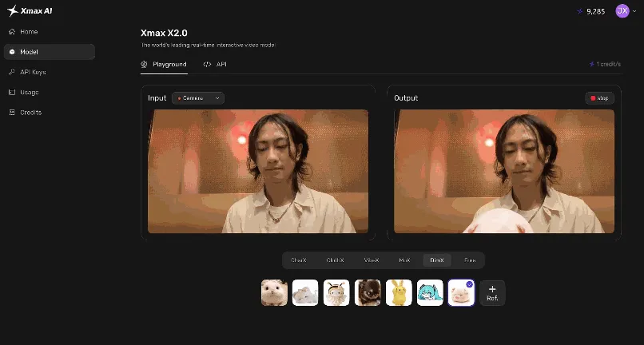Stop the output stream

click(x=599, y=98)
